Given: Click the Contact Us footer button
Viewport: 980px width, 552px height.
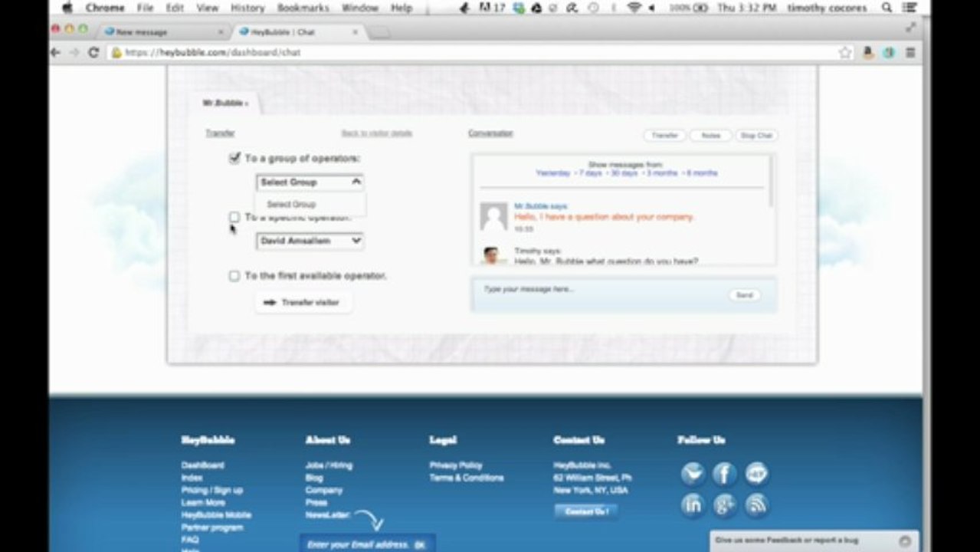Looking at the screenshot, I should 586,511.
